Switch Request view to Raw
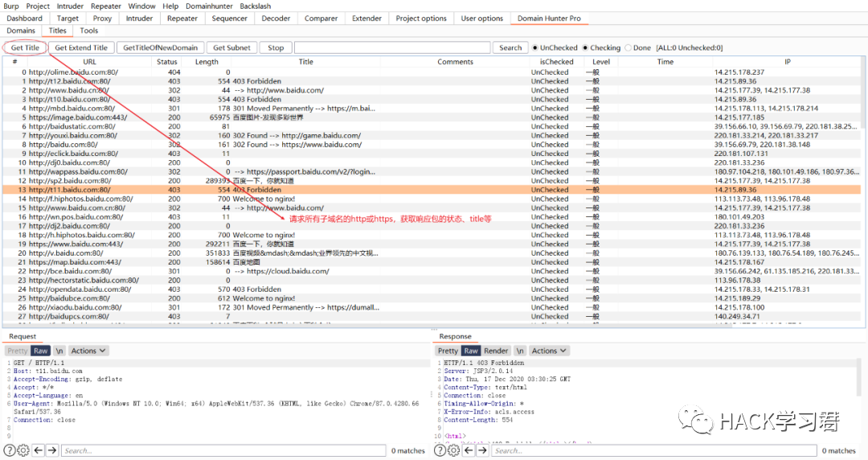This screenshot has height=460, width=868. [41, 351]
